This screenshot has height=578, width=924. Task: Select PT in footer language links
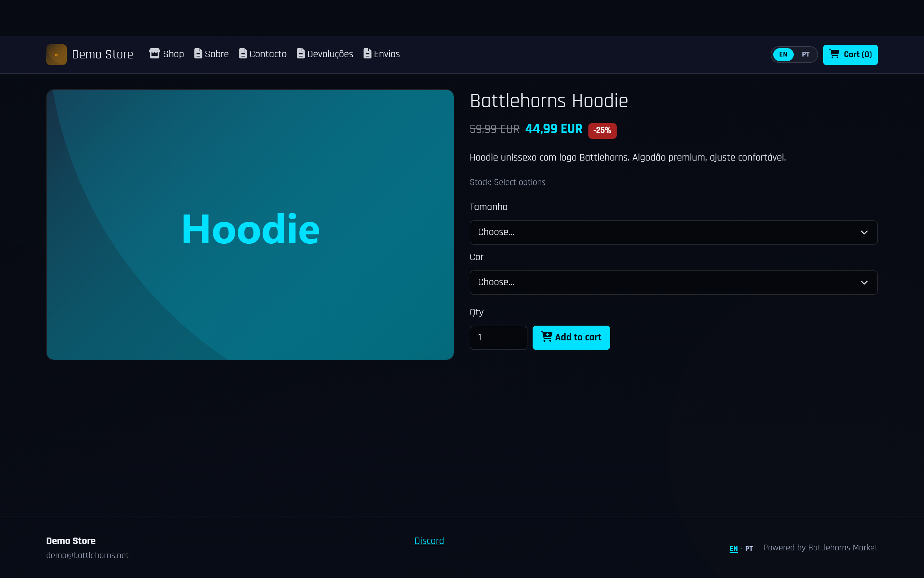[749, 548]
